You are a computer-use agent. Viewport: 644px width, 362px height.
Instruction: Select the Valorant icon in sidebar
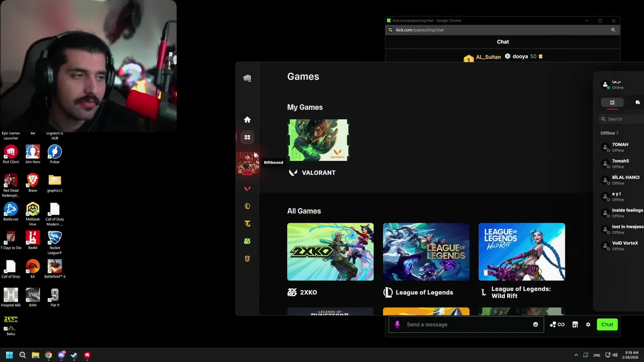pos(247,189)
